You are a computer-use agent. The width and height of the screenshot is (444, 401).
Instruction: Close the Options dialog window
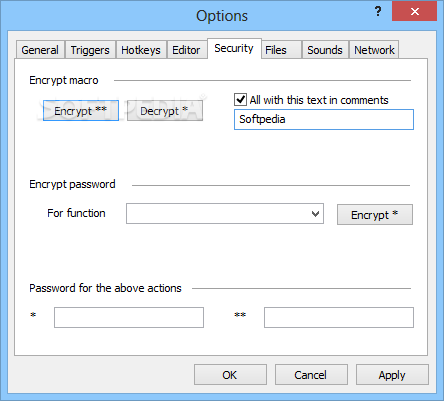[414, 11]
